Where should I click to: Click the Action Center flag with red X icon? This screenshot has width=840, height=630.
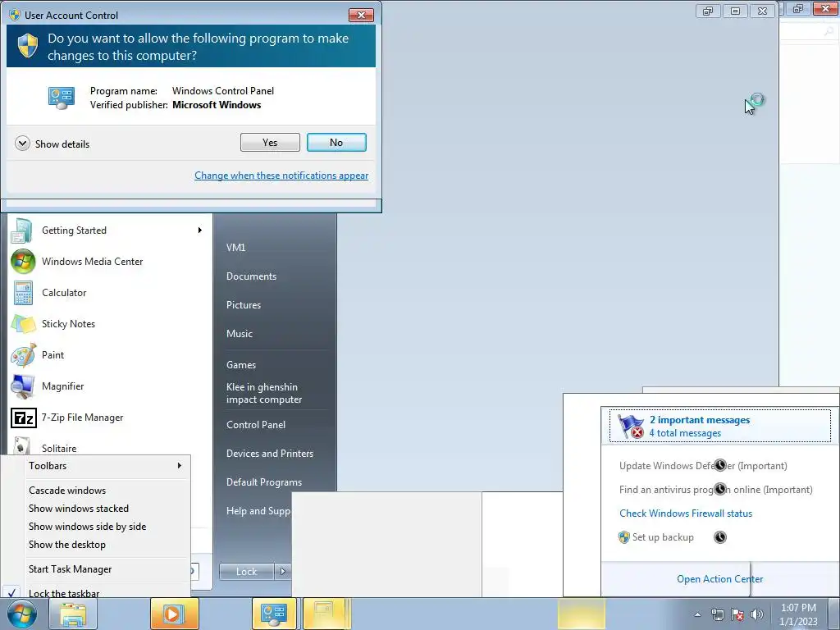click(x=631, y=427)
